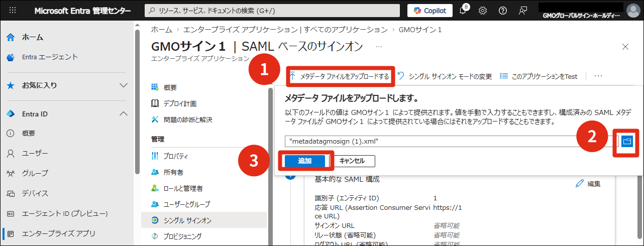This screenshot has width=644, height=246.
Task: Click このアプリケーションをTest toolbar button
Action: pos(539,76)
